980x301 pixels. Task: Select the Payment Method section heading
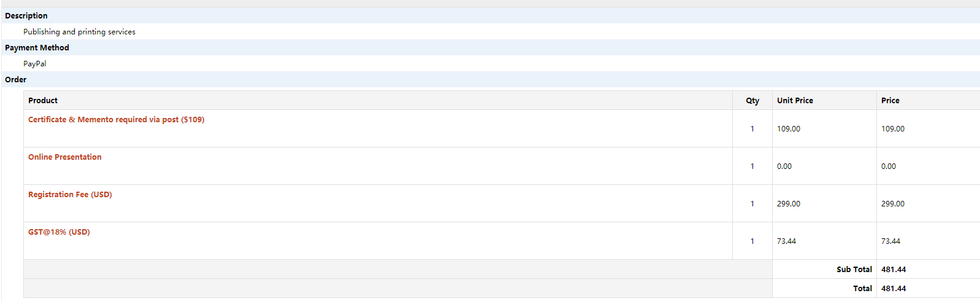(37, 48)
